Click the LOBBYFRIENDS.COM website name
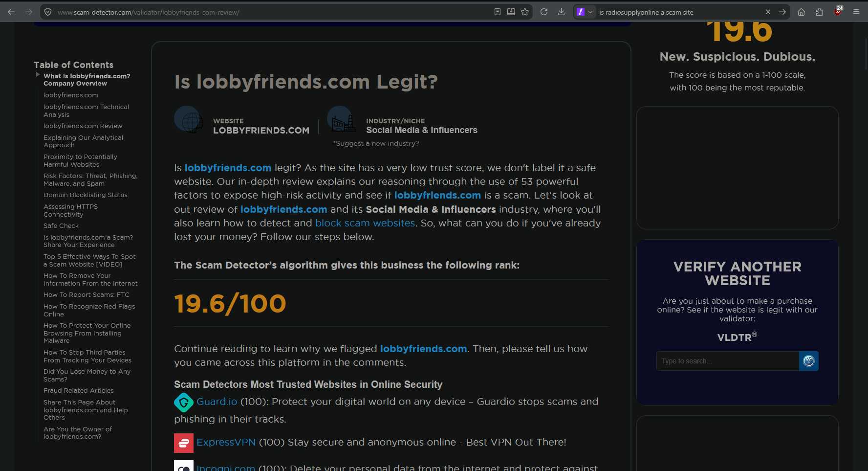The height and width of the screenshot is (471, 868). 261,131
